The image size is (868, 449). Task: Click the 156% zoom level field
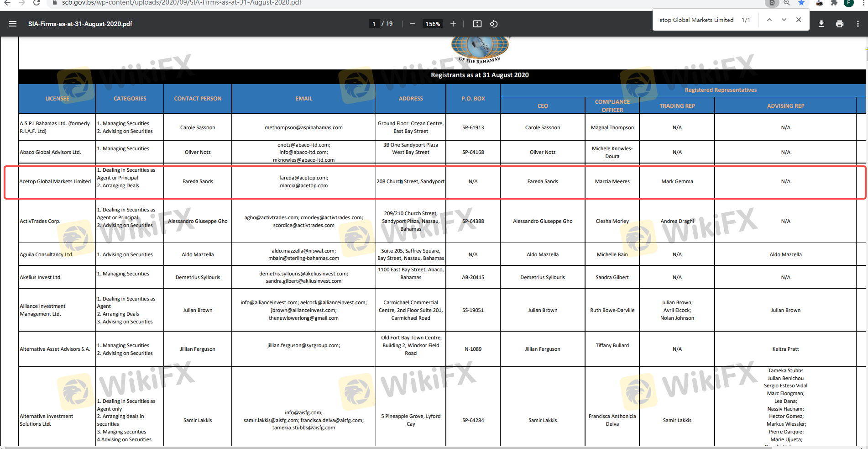[432, 24]
